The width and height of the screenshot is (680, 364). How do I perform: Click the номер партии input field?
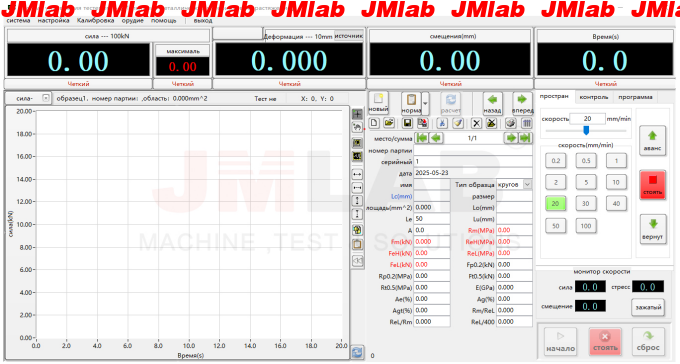click(473, 150)
